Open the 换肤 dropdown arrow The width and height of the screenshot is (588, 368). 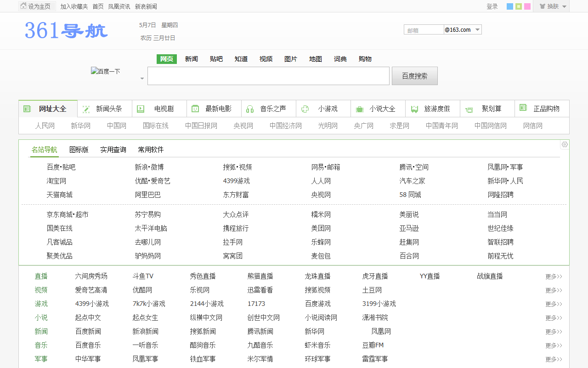pos(564,6)
